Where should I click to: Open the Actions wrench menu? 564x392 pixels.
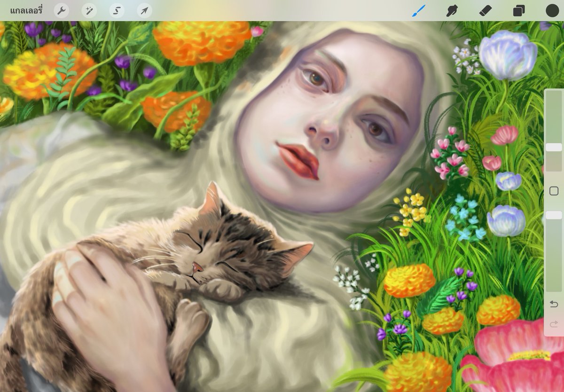coord(62,10)
